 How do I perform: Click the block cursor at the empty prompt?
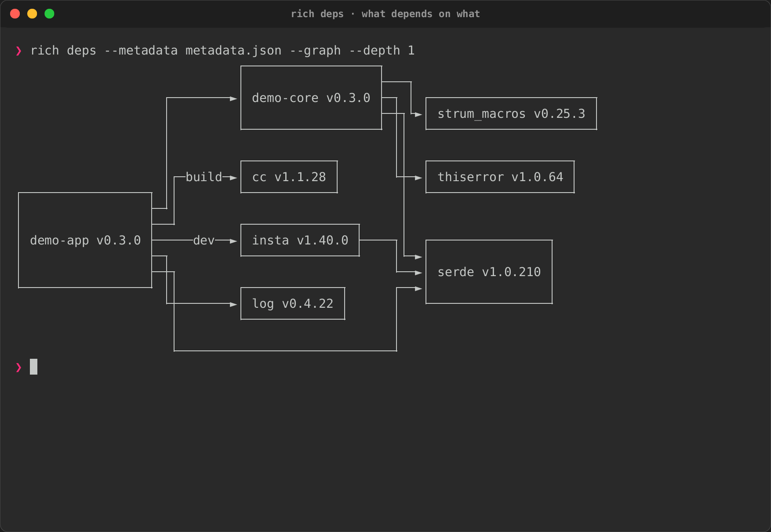pyautogui.click(x=33, y=367)
